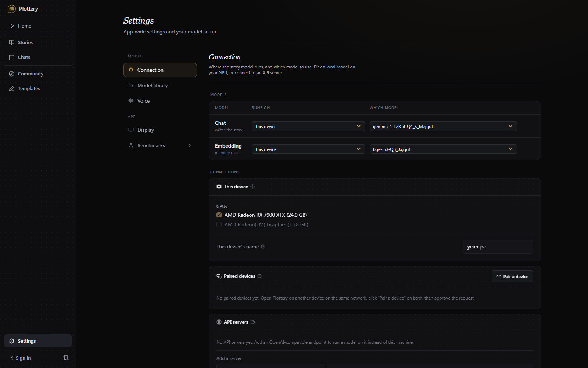
Task: Click 'Embedding' row label in models table
Action: click(x=228, y=146)
